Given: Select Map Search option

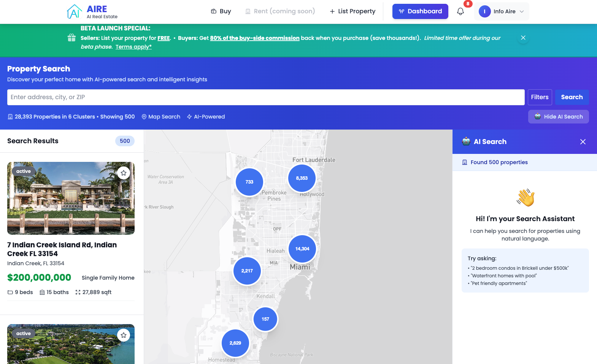Looking at the screenshot, I should pos(161,117).
